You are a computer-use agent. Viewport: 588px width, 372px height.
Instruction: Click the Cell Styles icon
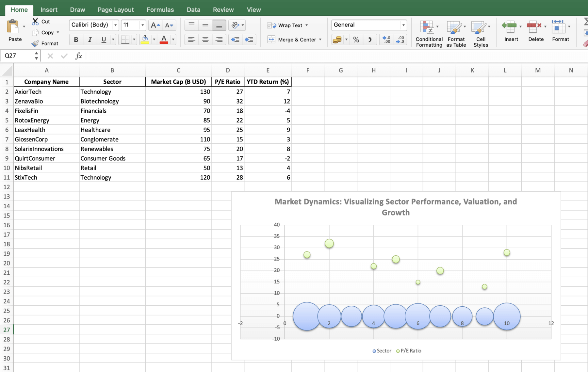tap(481, 33)
